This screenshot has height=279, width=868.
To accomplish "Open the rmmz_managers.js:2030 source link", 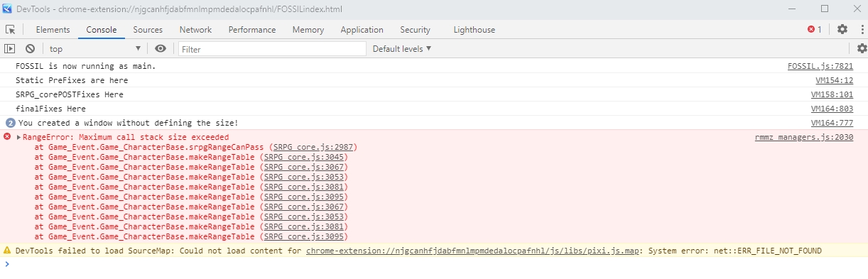I will (x=804, y=137).
